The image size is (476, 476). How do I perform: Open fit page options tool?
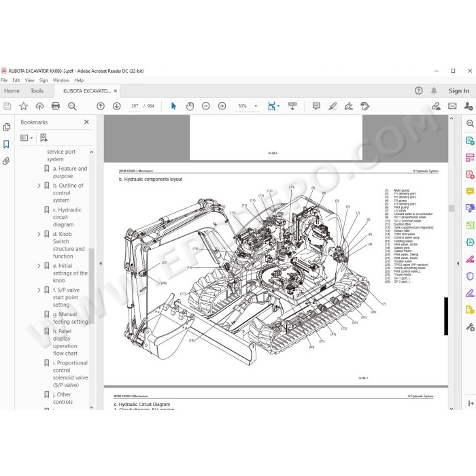273,106
